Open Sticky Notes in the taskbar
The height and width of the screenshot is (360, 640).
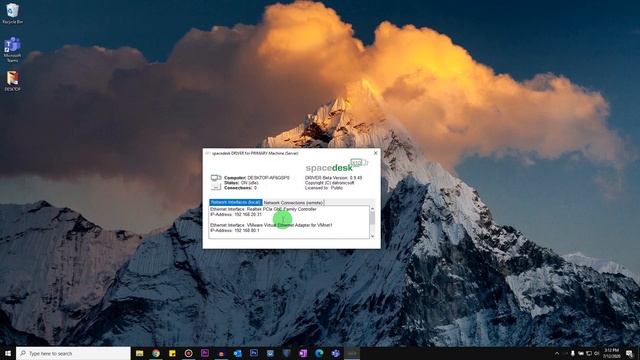tap(172, 353)
